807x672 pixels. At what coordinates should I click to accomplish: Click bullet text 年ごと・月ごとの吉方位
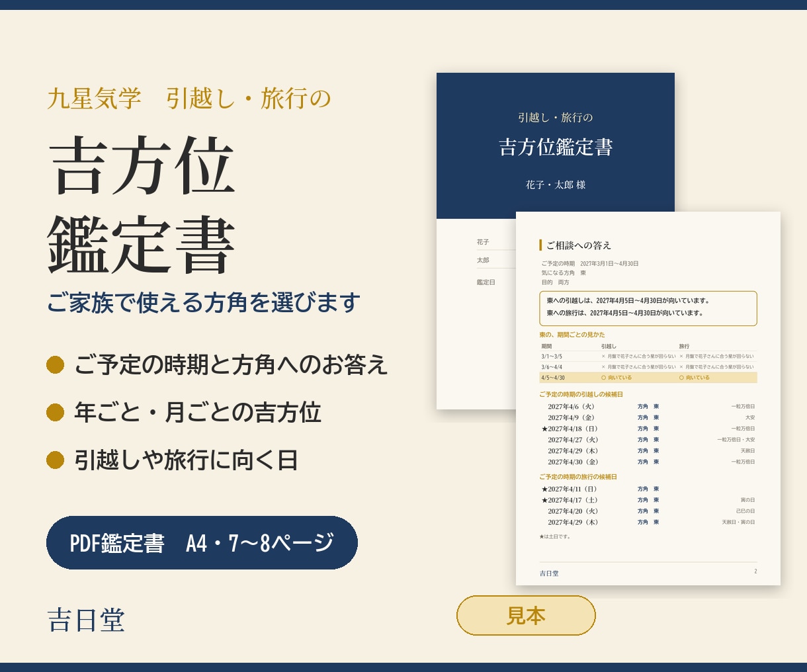[198, 412]
